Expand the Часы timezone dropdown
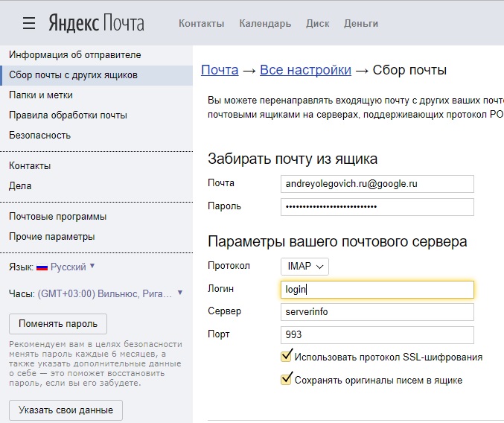The height and width of the screenshot is (423, 504). [110, 293]
